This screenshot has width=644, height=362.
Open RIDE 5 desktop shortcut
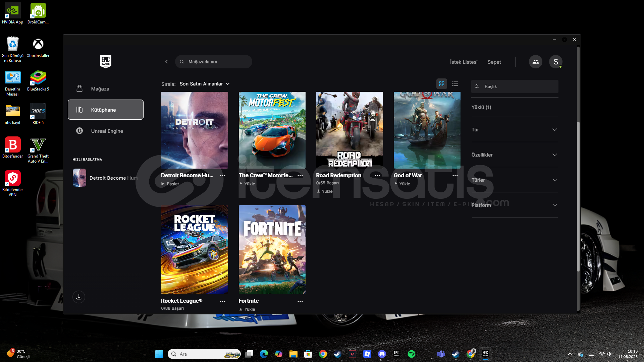(38, 114)
